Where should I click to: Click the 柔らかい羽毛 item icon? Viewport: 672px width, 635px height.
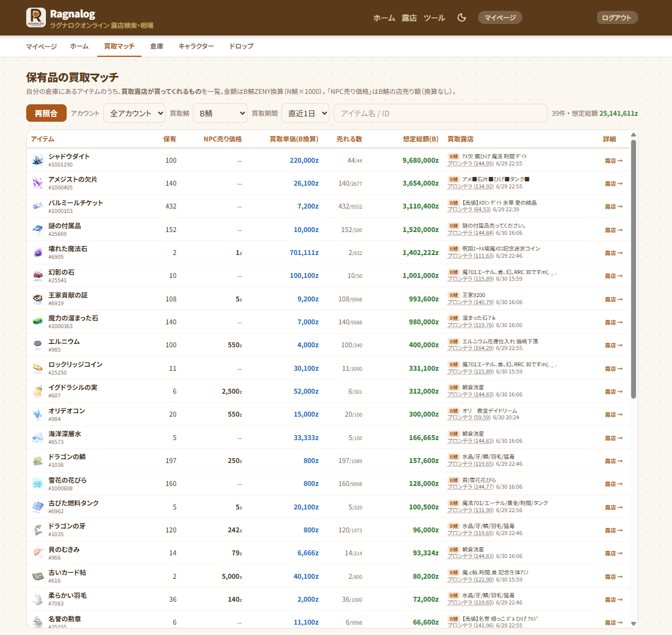(38, 600)
